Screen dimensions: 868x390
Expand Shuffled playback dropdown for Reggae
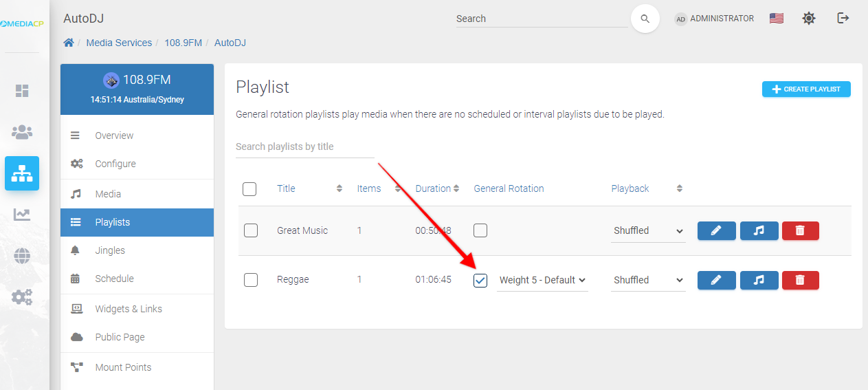(x=648, y=280)
